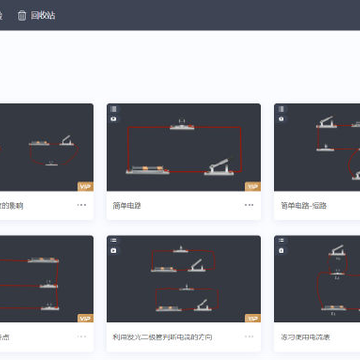Viewport: 360px width, 360px height.
Task: Click the list icon on 简单电路 thumbnail
Action: tap(114, 109)
